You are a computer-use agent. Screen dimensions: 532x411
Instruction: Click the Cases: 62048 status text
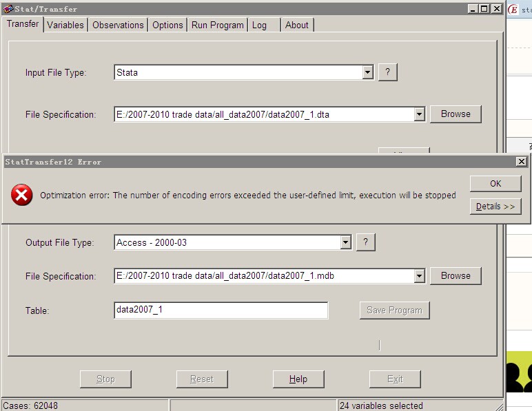pyautogui.click(x=30, y=405)
